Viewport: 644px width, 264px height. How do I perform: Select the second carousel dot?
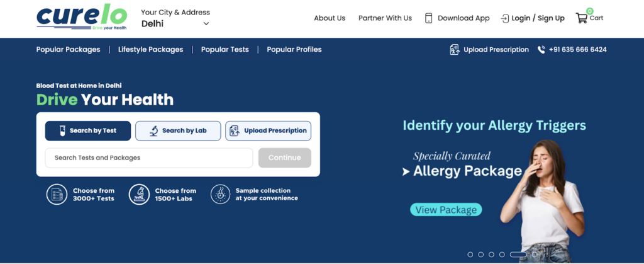tap(480, 255)
